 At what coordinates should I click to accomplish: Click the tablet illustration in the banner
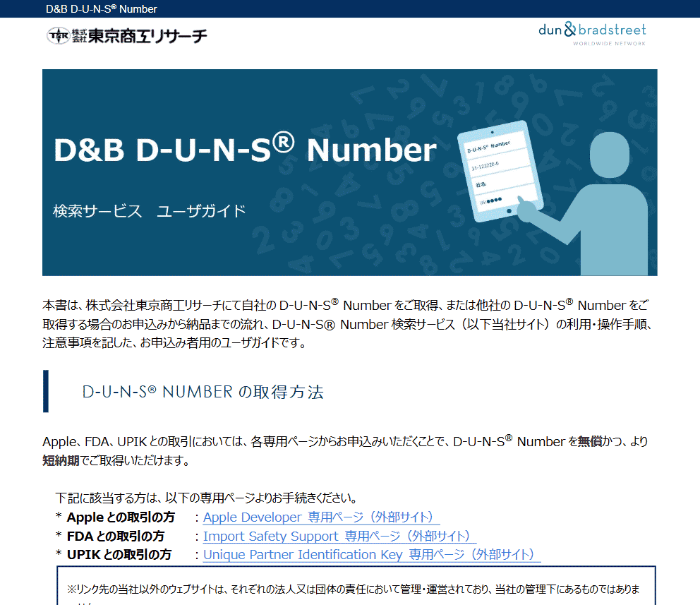click(x=500, y=171)
